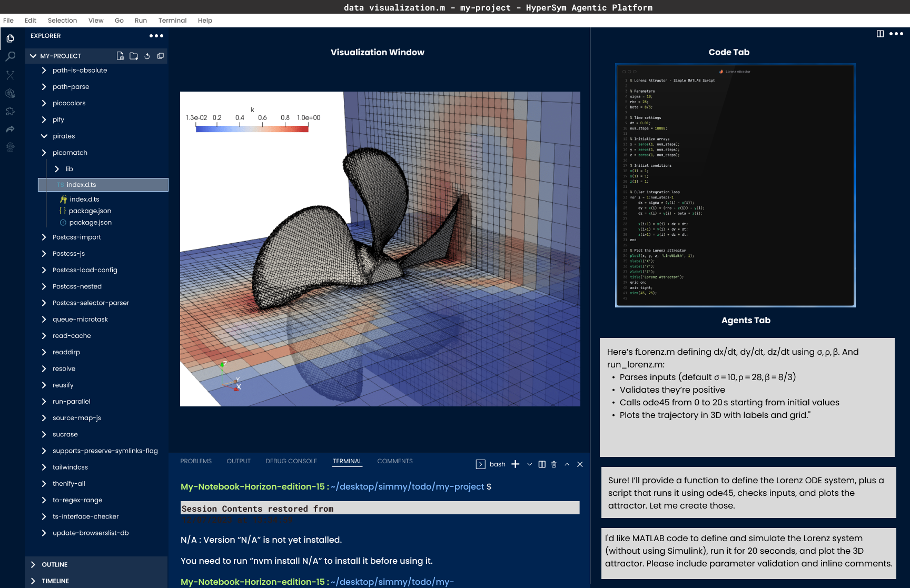Add a new terminal with plus icon
Image resolution: width=910 pixels, height=588 pixels.
coord(516,464)
